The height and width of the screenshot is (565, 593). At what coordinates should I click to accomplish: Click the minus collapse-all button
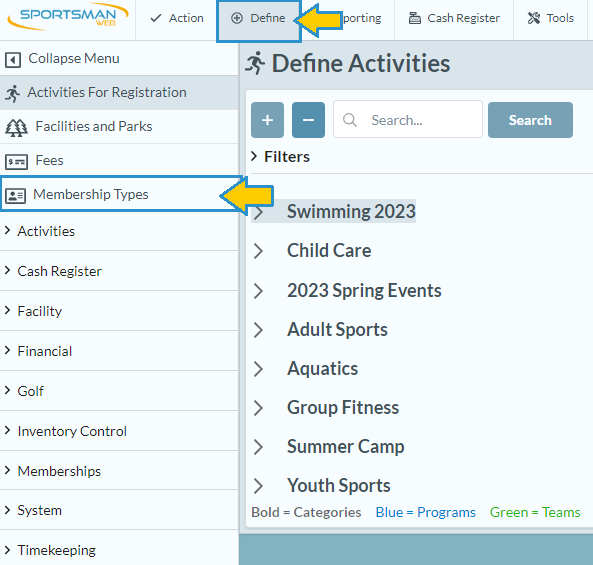(x=308, y=120)
